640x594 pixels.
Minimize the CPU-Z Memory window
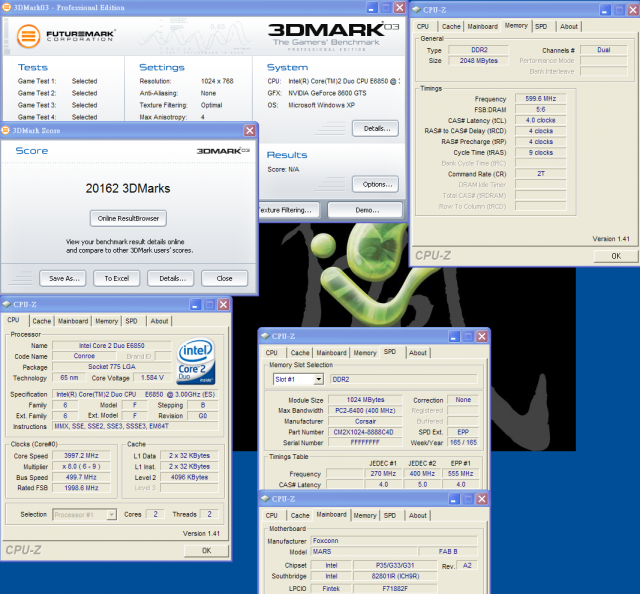605,10
